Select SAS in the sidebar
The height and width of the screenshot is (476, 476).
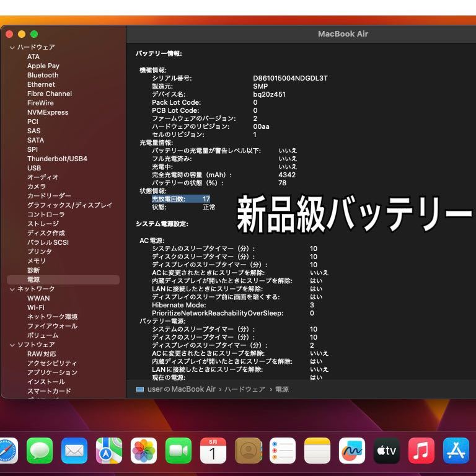(x=33, y=131)
